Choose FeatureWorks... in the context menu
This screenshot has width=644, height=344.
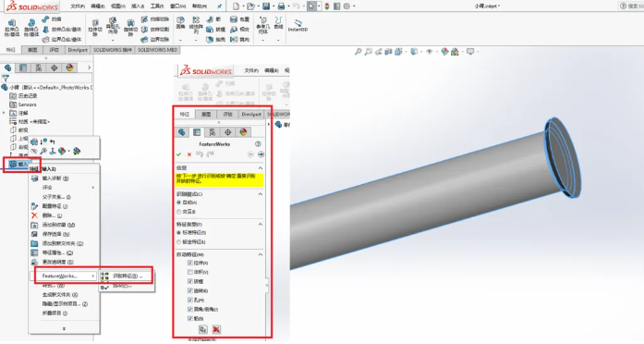pos(64,276)
